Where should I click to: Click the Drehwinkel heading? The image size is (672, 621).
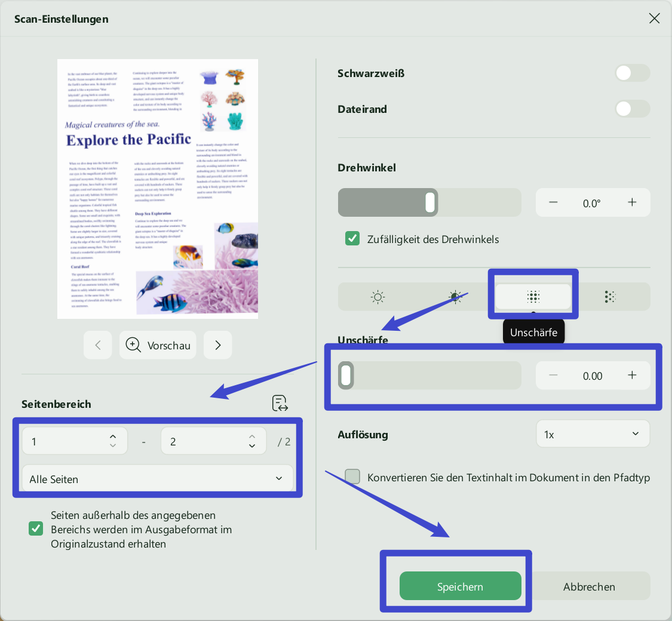click(x=366, y=167)
